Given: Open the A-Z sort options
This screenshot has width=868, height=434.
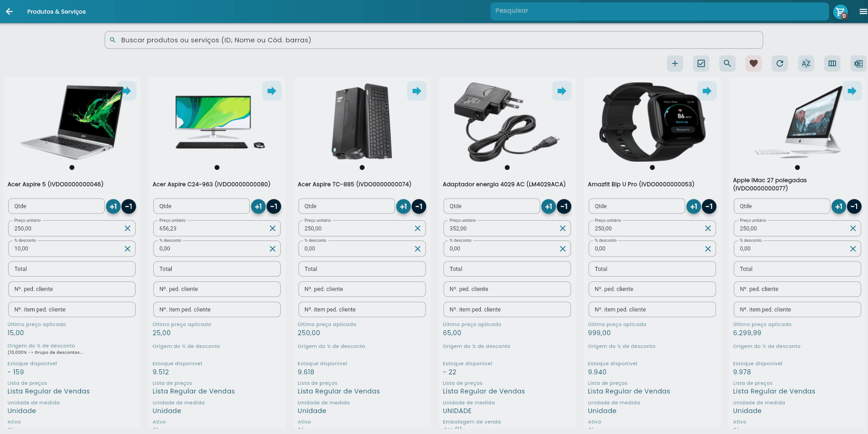Looking at the screenshot, I should (806, 64).
